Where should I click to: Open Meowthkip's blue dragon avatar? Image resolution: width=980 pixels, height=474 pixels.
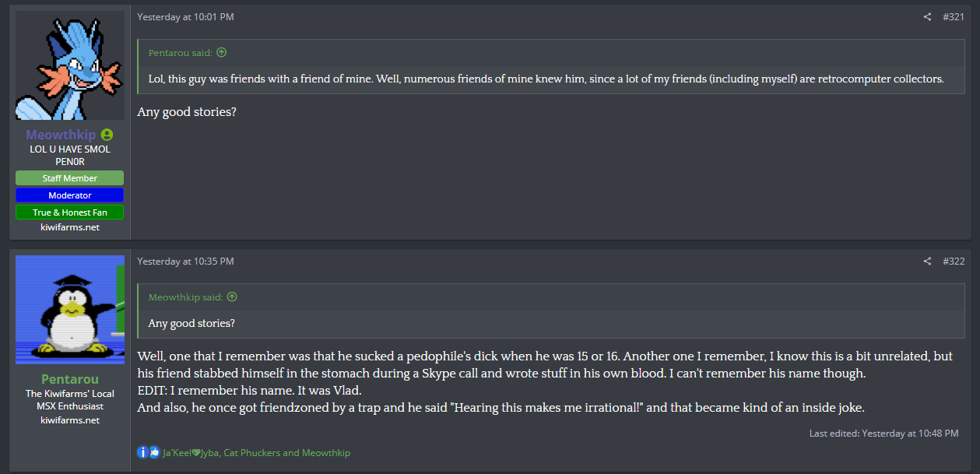[x=70, y=65]
